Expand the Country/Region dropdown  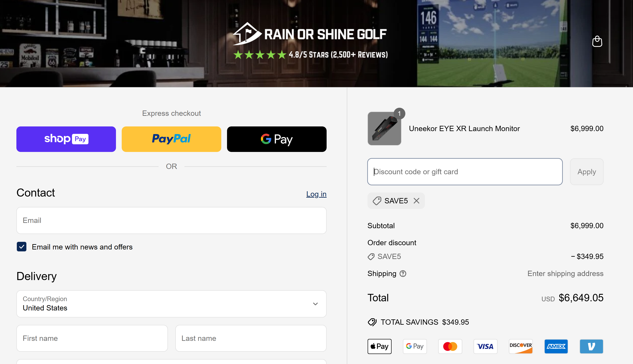[171, 304]
